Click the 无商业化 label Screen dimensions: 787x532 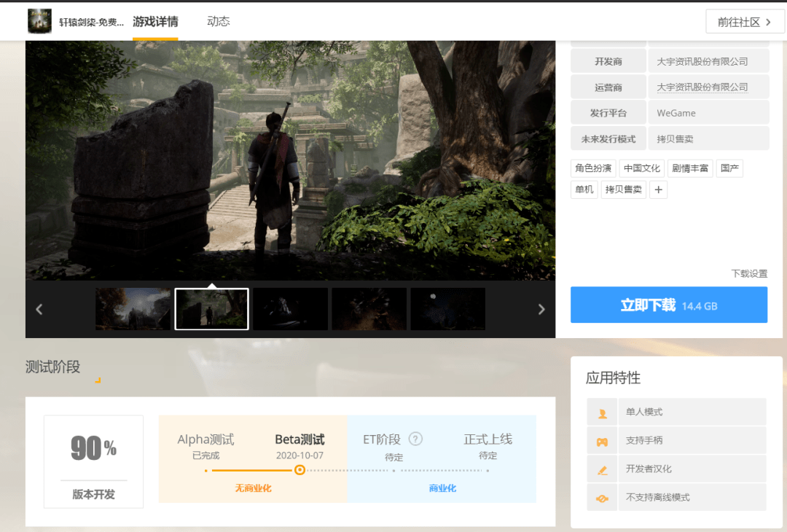[x=254, y=488]
